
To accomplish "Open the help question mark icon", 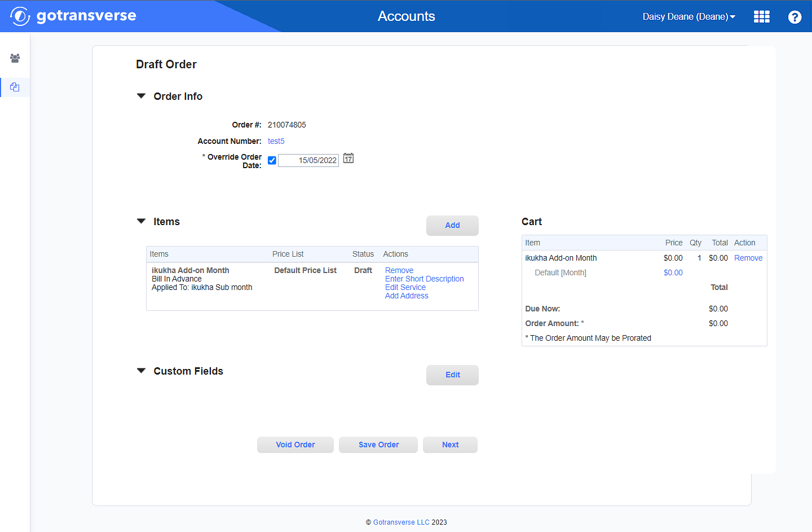I will pyautogui.click(x=795, y=17).
